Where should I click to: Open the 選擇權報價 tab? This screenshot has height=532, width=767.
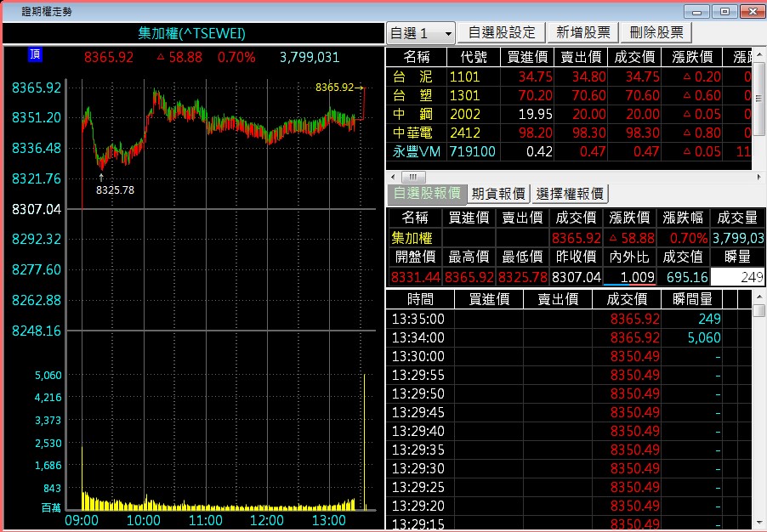point(570,194)
